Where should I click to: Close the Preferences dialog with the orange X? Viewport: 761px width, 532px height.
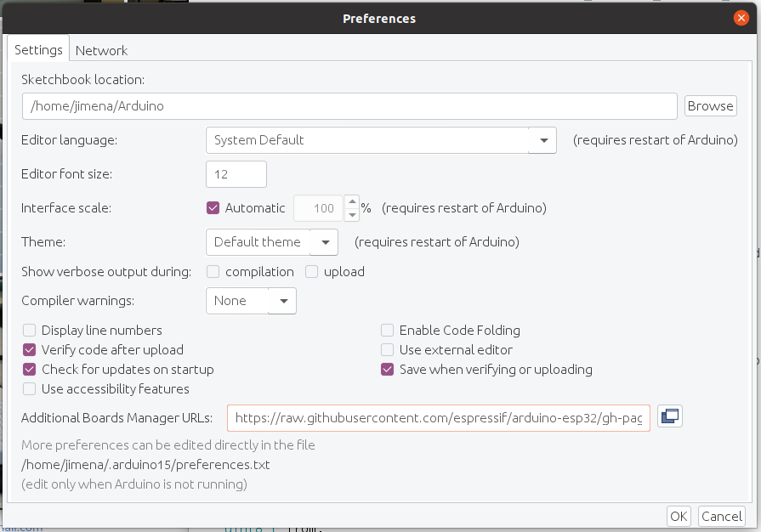pos(741,19)
